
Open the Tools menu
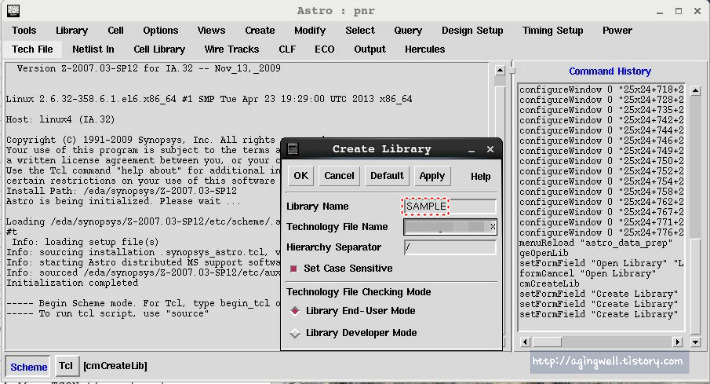(24, 31)
